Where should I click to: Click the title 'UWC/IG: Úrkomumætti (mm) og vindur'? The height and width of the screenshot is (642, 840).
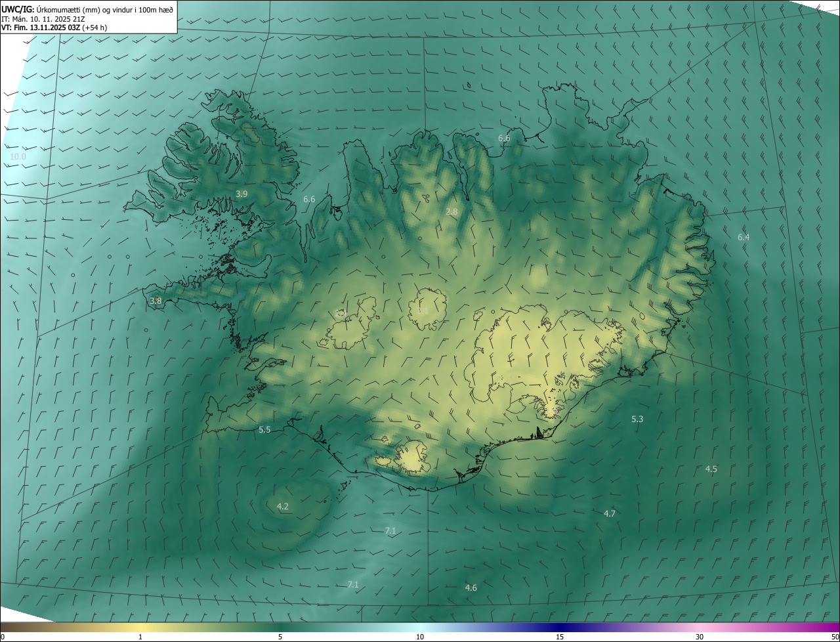click(x=88, y=9)
